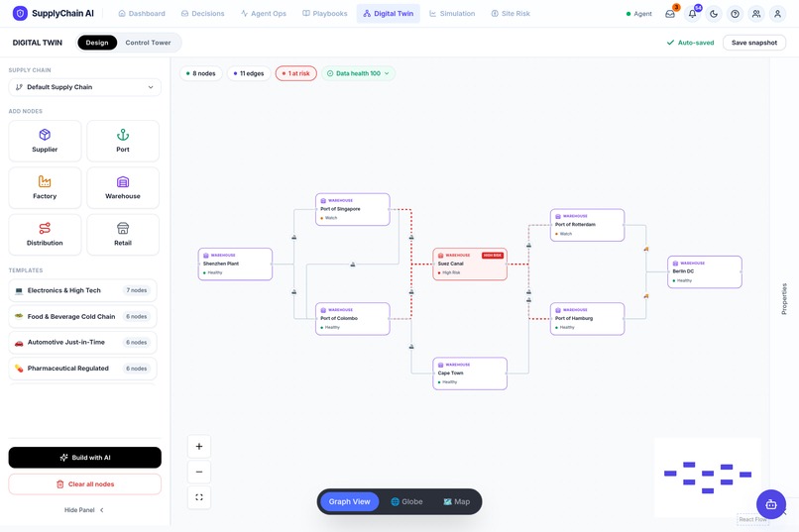The image size is (799, 532).
Task: Select the Suez Canal high risk node
Action: [470, 265]
